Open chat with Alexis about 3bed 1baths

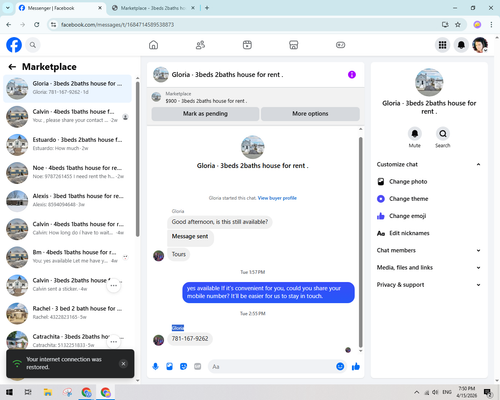[67, 200]
